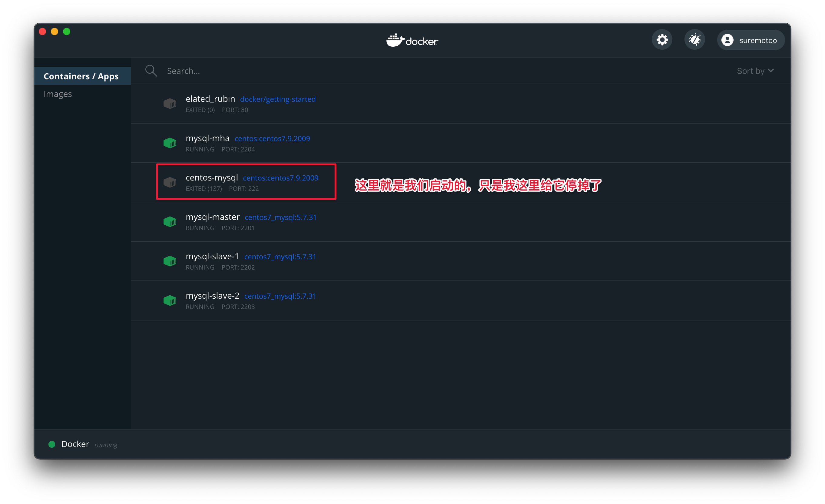Screen dimensions: 825x504
Task: Select the centos-mysql container name
Action: [x=212, y=177]
